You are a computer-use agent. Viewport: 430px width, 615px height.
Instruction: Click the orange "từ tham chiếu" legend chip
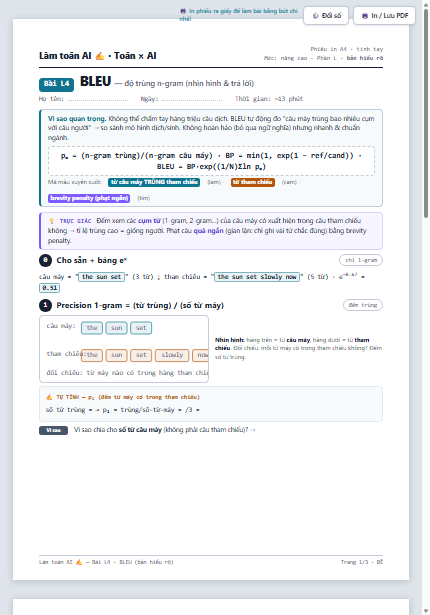[253, 182]
